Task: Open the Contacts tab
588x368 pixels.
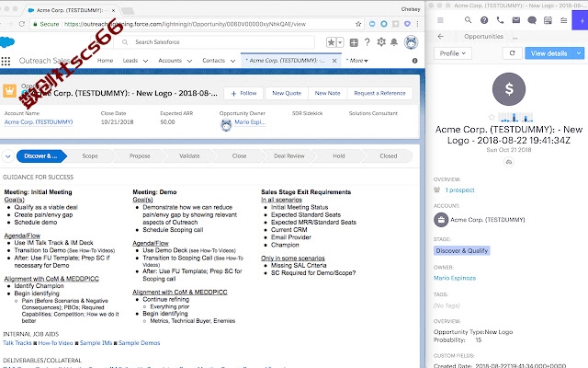Action: 213,61
